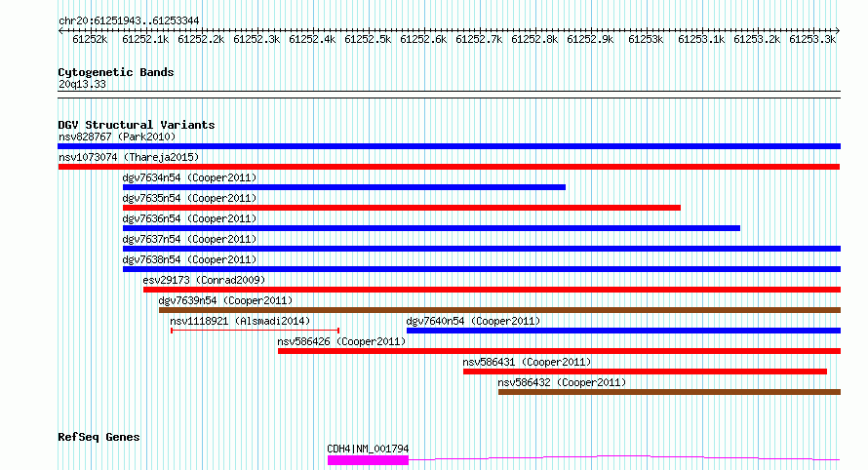Screen dimensions: 868x470
Task: Select the dgv7635n54 (Cooper2011) red bar
Action: [x=402, y=208]
